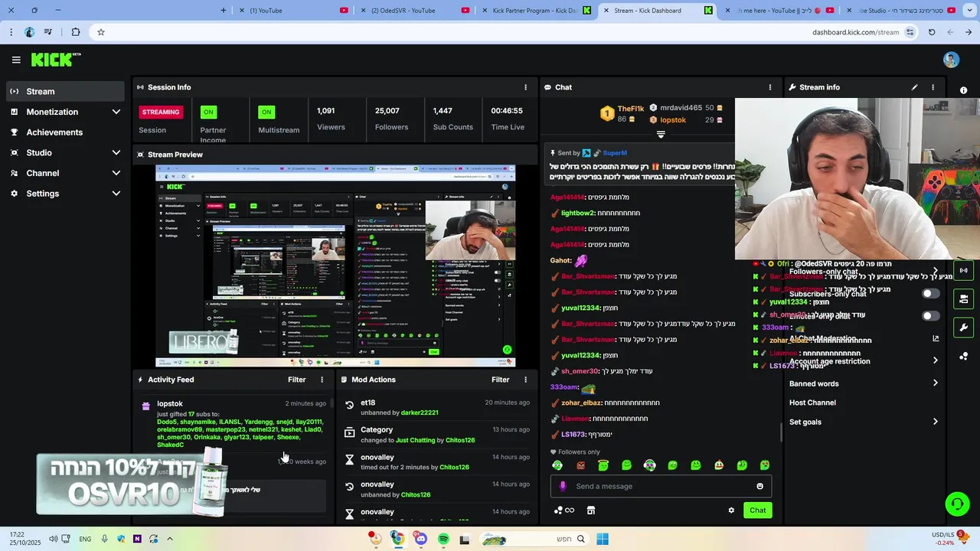Expand Channel sidebar section
This screenshot has height=551, width=980.
point(116,173)
